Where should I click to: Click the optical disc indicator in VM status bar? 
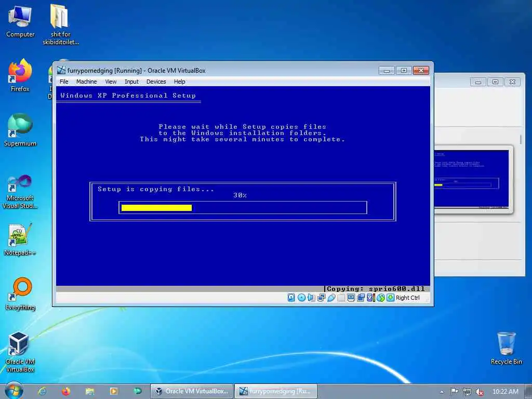[x=301, y=298]
